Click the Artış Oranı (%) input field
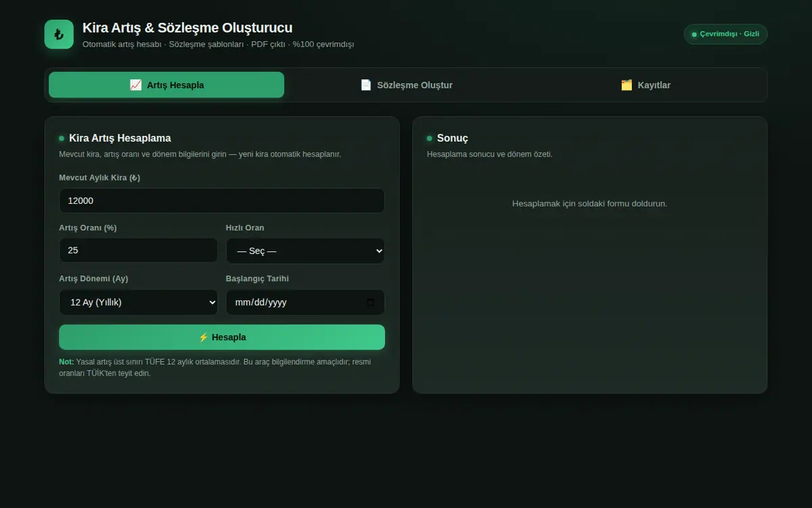 (x=139, y=251)
